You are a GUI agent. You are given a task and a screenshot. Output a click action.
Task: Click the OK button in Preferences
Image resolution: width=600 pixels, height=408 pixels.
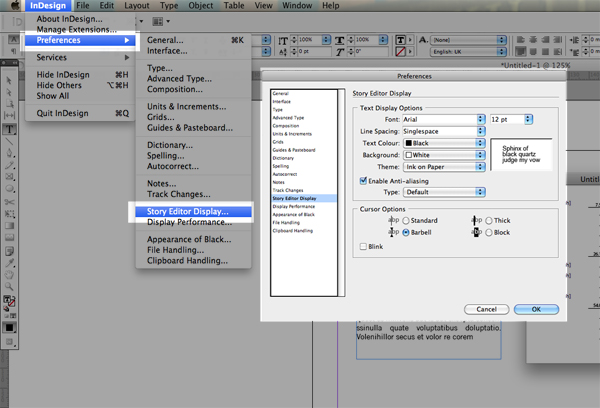point(536,309)
